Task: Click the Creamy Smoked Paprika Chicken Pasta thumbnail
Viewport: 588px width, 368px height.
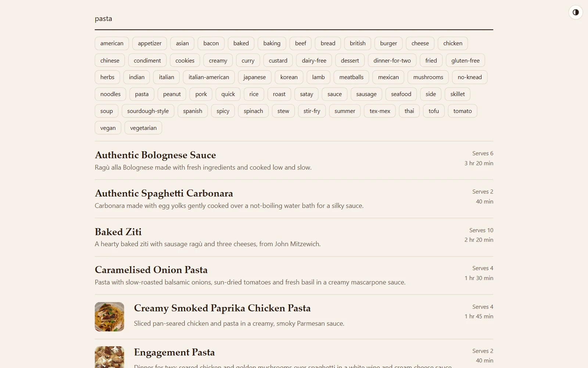Action: (x=110, y=317)
